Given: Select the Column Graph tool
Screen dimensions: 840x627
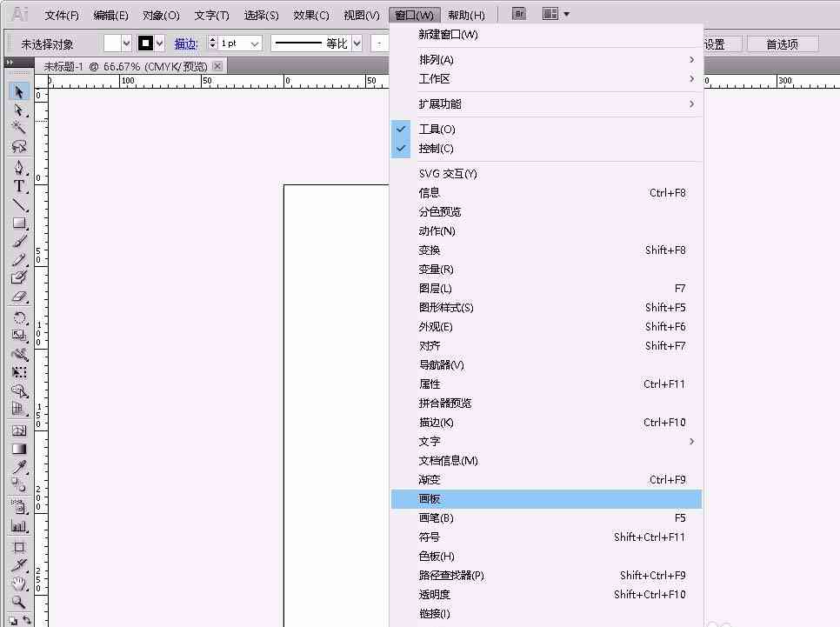Looking at the screenshot, I should [x=19, y=525].
